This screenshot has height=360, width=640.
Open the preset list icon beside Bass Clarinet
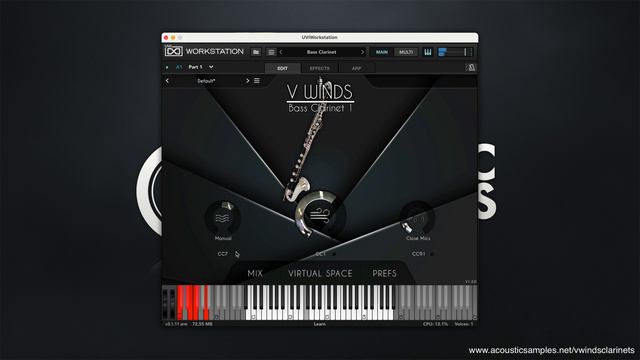coord(271,52)
